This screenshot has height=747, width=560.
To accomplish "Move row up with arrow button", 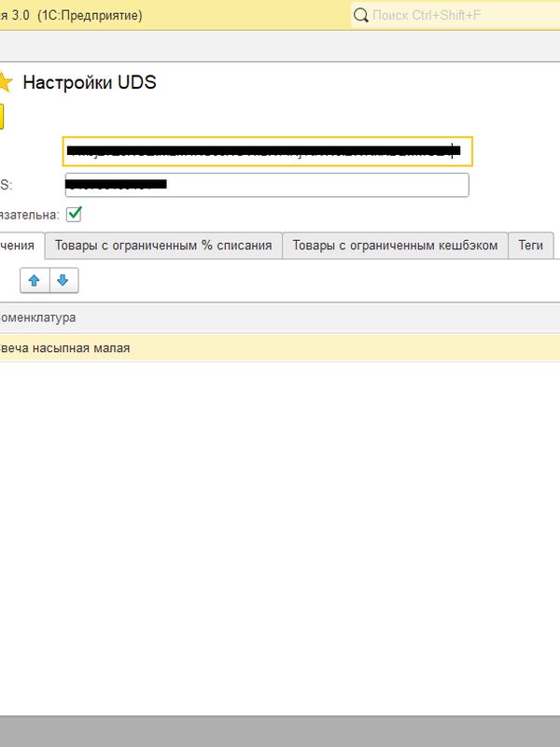I will point(35,281).
